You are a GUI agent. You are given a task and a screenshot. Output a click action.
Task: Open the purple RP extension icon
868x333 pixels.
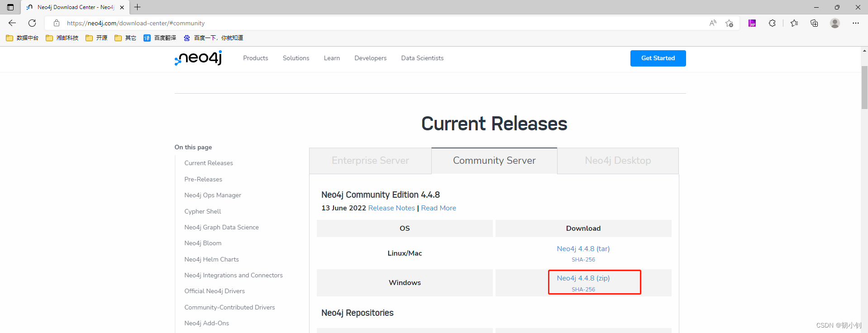(x=752, y=23)
